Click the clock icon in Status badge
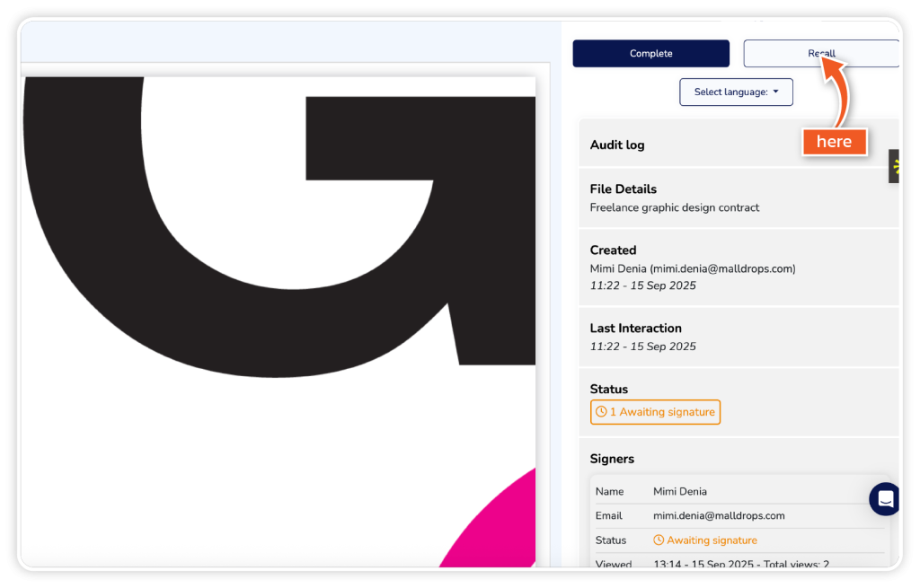This screenshot has width=920, height=588. point(601,412)
